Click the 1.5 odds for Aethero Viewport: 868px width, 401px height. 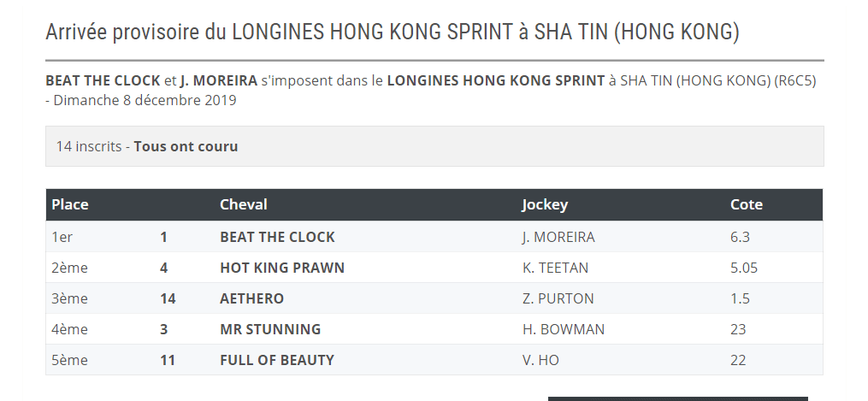740,298
